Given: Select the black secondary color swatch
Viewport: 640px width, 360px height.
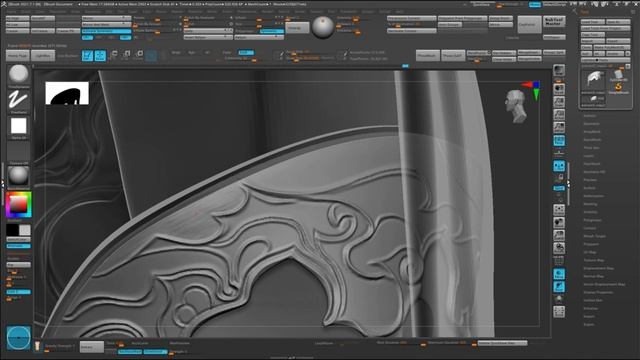Looking at the screenshot, I should point(12,230).
